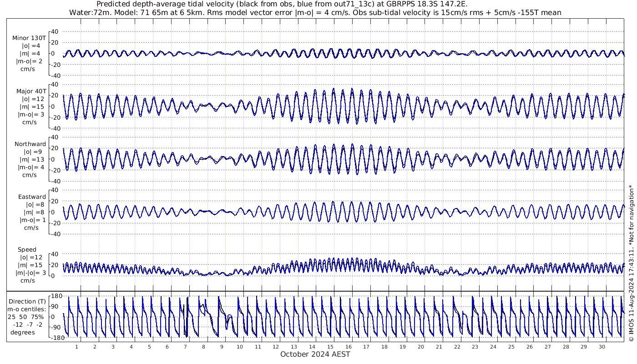Click day tick label '24' on x-axis
Screen dimensions: 637x364
click(x=493, y=346)
